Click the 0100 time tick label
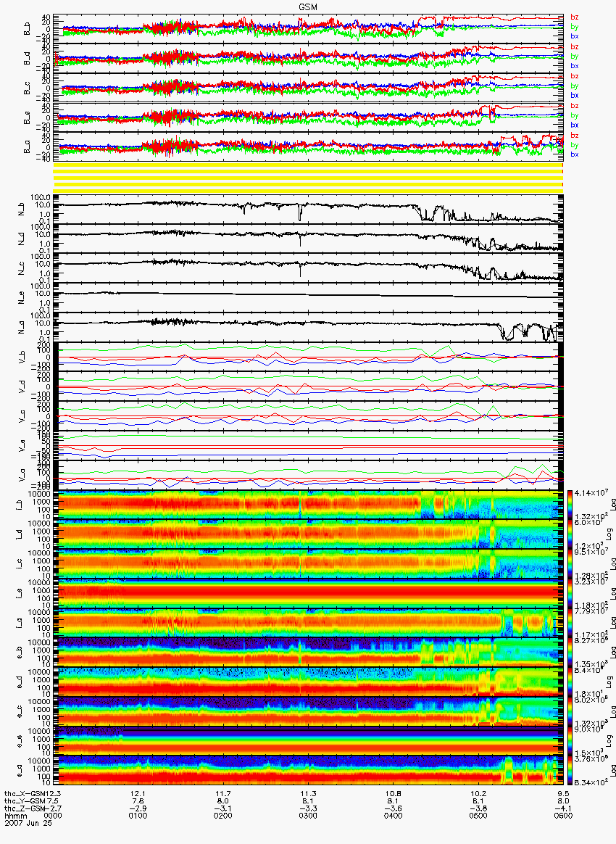 (138, 816)
